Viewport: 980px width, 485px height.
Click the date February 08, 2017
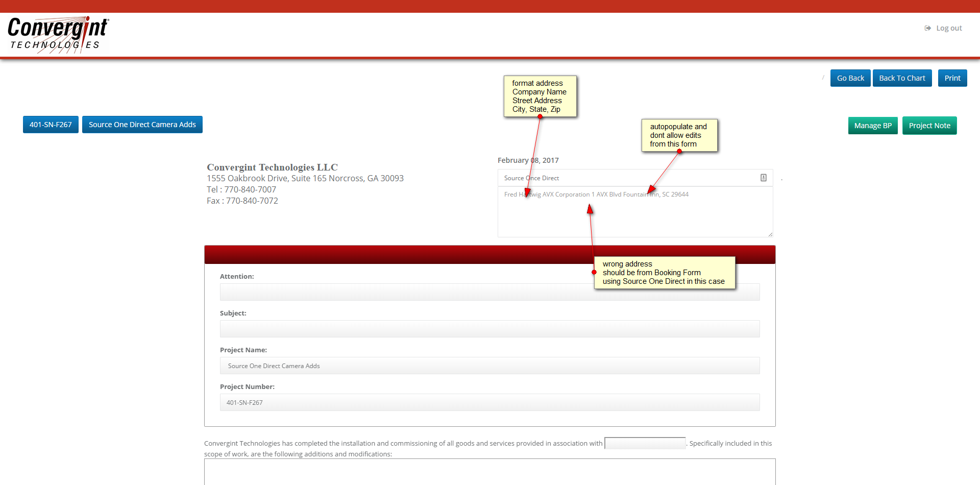528,160
